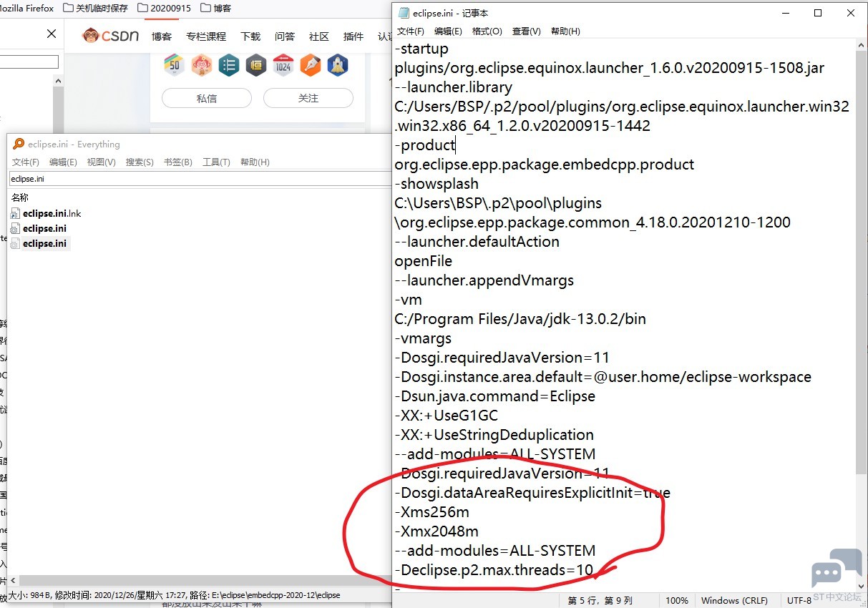Open the 20200915 bookmarks folder
868x608 pixels.
click(x=164, y=9)
